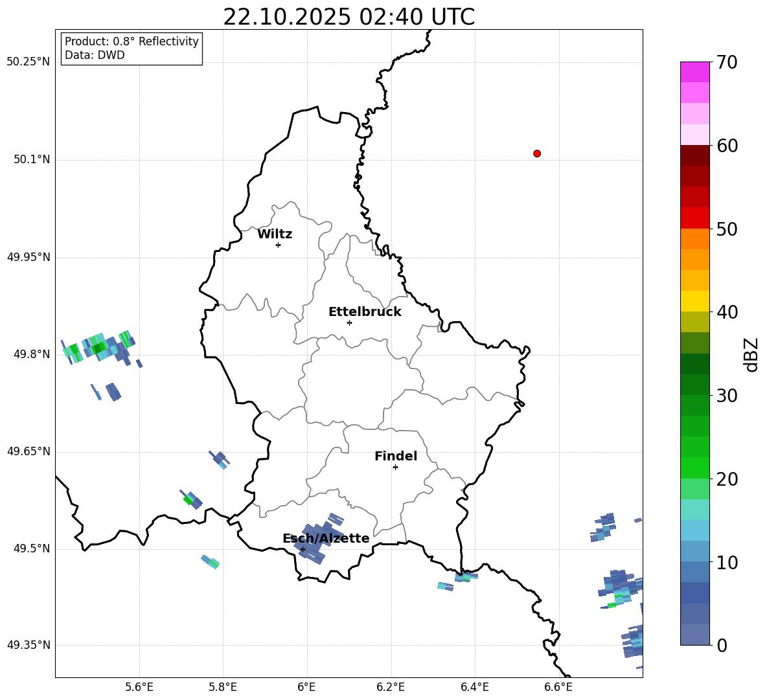The width and height of the screenshot is (767, 700).
Task: Click the colorbar 70 tick label
Action: (727, 62)
